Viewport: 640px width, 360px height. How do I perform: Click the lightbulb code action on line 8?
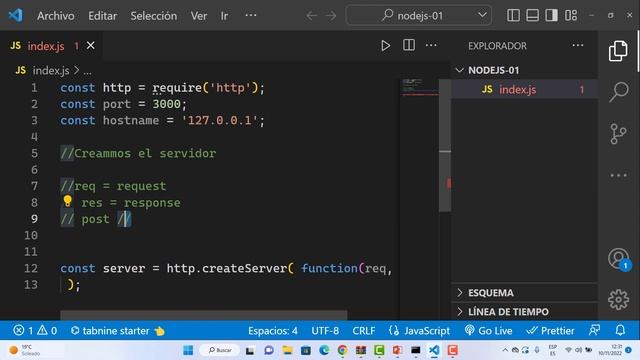67,201
